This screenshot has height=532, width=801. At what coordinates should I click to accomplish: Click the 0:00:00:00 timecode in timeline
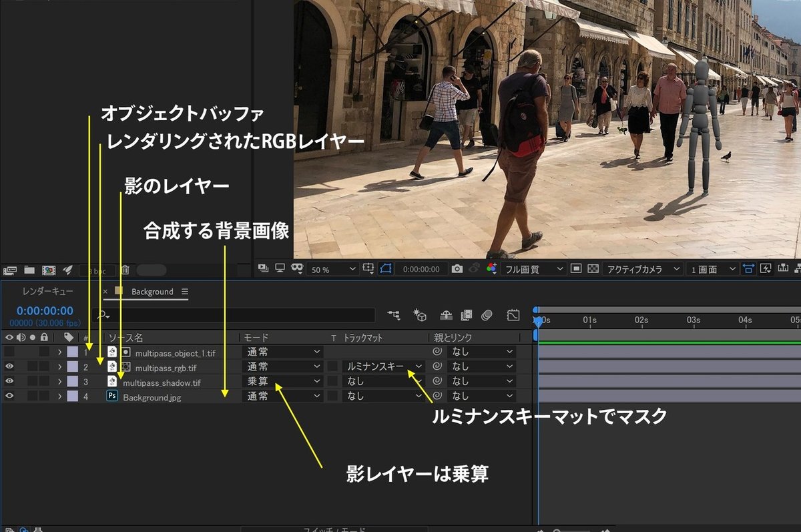click(45, 311)
